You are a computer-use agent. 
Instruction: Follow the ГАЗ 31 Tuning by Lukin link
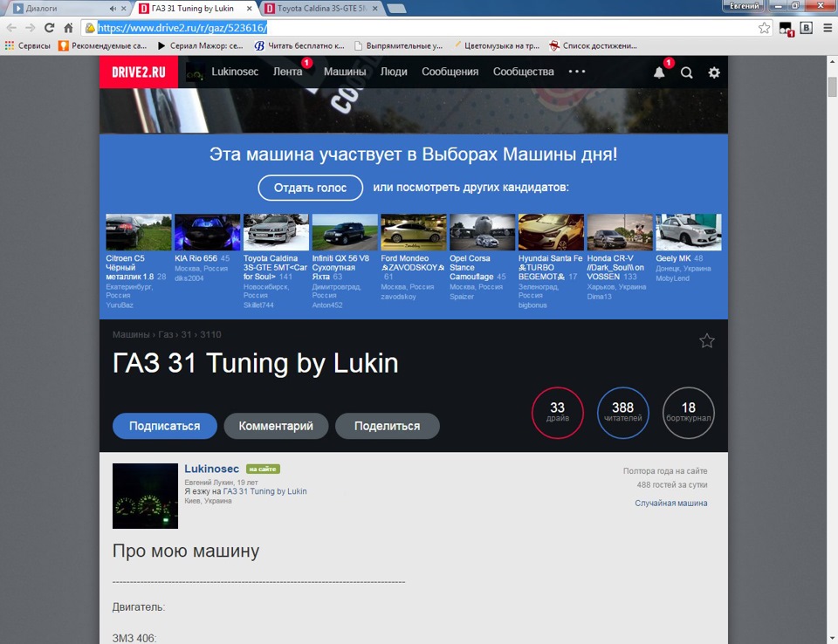tap(264, 491)
